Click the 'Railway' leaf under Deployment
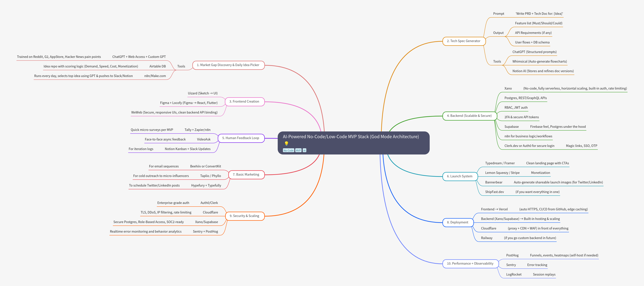The width and height of the screenshot is (644, 286). coord(486,238)
